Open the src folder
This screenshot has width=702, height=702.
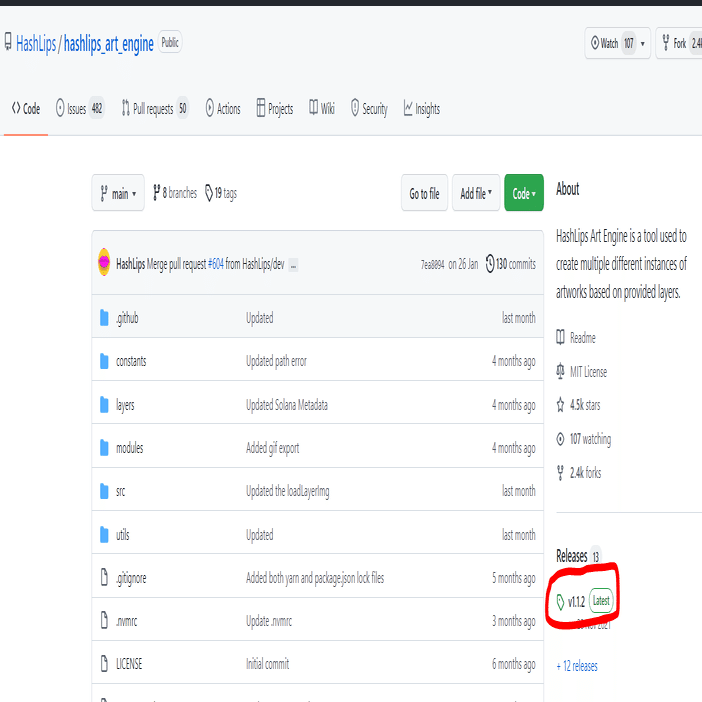[x=120, y=491]
